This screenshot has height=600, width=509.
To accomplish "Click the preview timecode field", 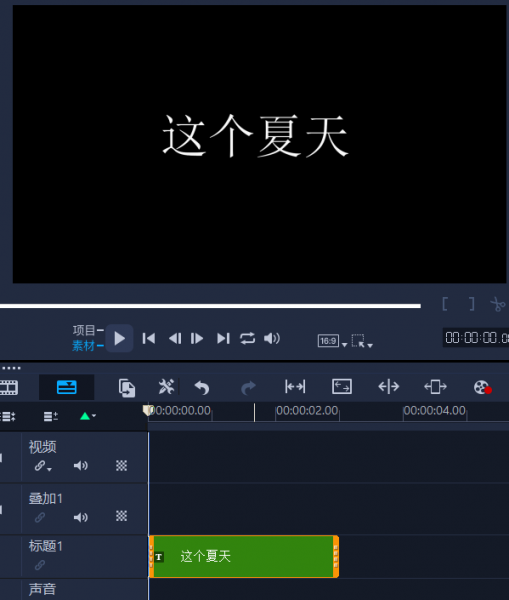I will click(x=476, y=338).
